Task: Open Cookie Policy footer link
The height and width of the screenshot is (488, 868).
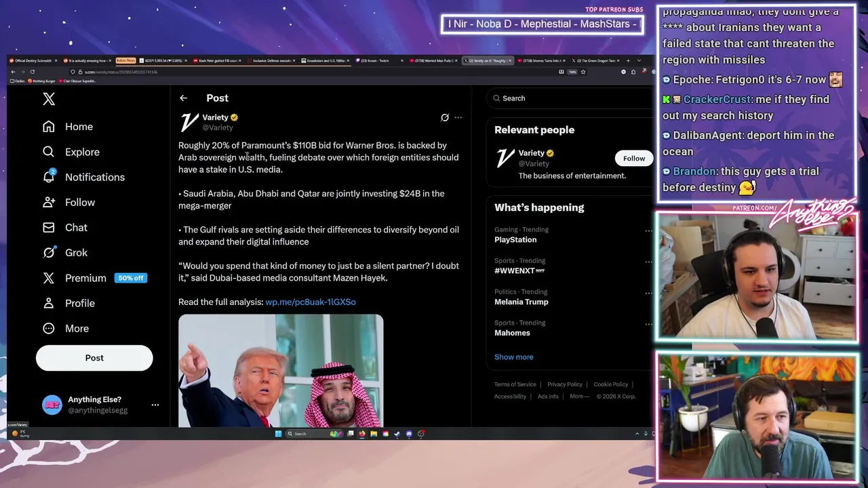Action: [x=611, y=384]
